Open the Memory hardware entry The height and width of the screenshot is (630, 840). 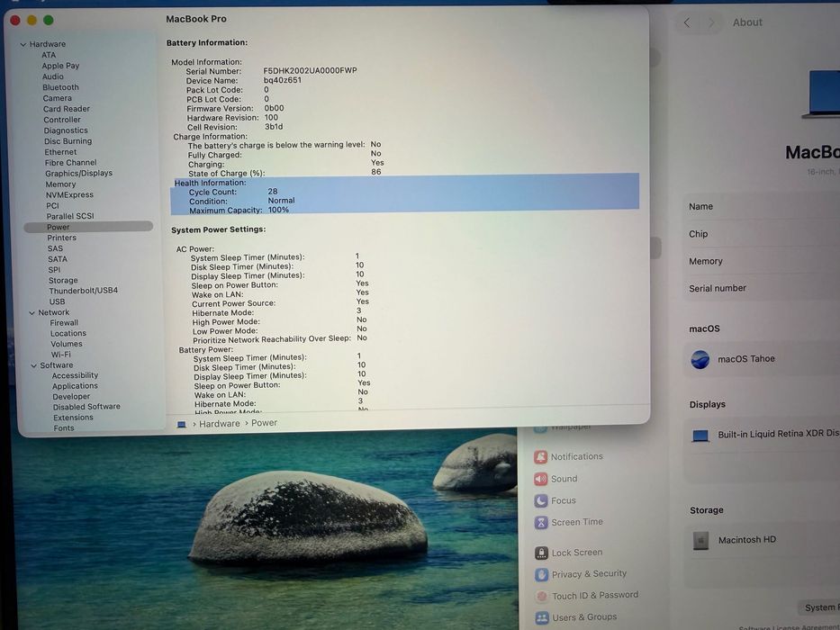click(x=60, y=184)
